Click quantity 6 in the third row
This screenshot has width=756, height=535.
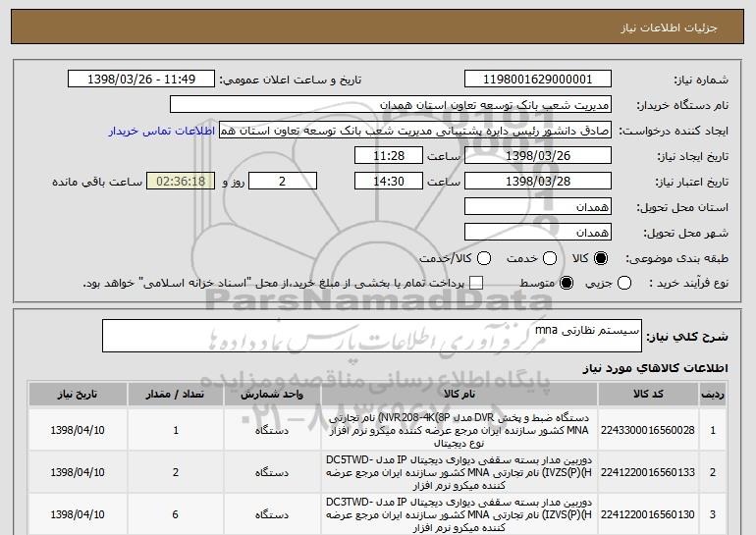pyautogui.click(x=176, y=514)
